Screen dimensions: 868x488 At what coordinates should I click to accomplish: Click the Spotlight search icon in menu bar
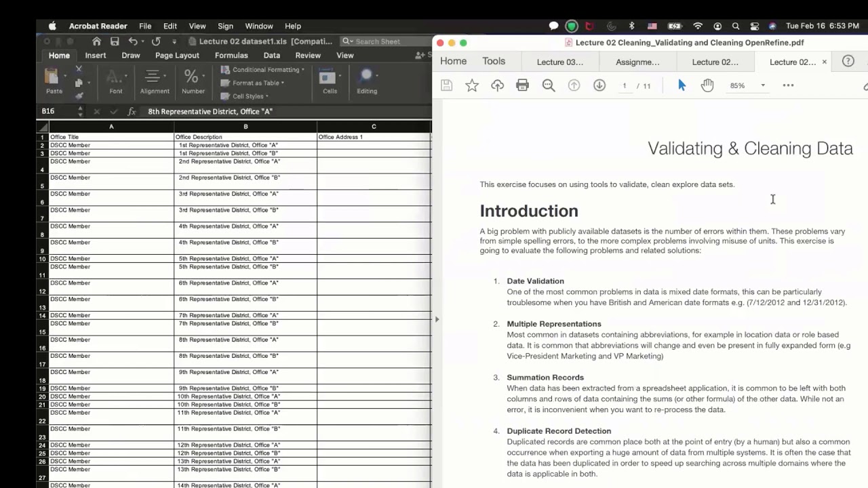736,26
